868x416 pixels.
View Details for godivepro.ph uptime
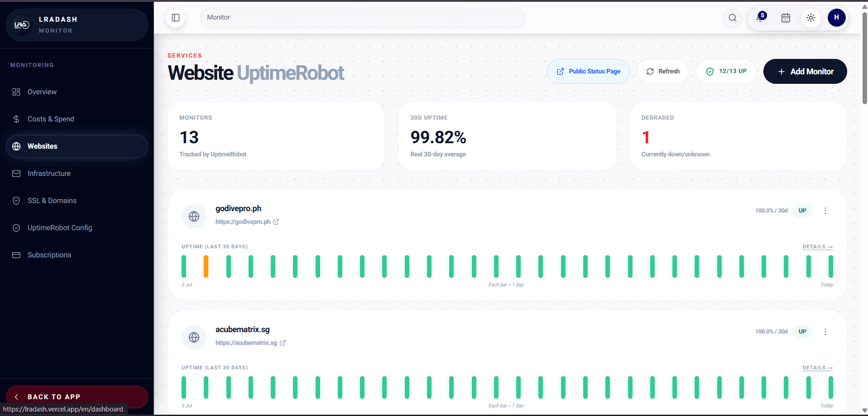point(818,247)
